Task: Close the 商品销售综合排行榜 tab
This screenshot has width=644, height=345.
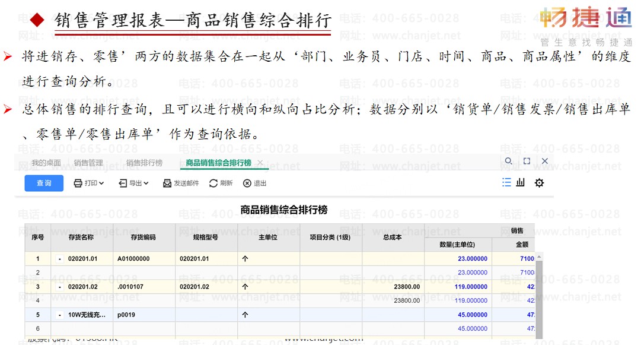Action: pos(260,163)
